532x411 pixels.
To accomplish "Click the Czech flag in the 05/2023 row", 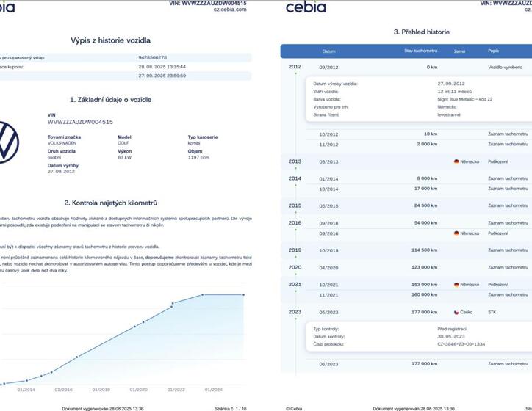I will point(456,312).
